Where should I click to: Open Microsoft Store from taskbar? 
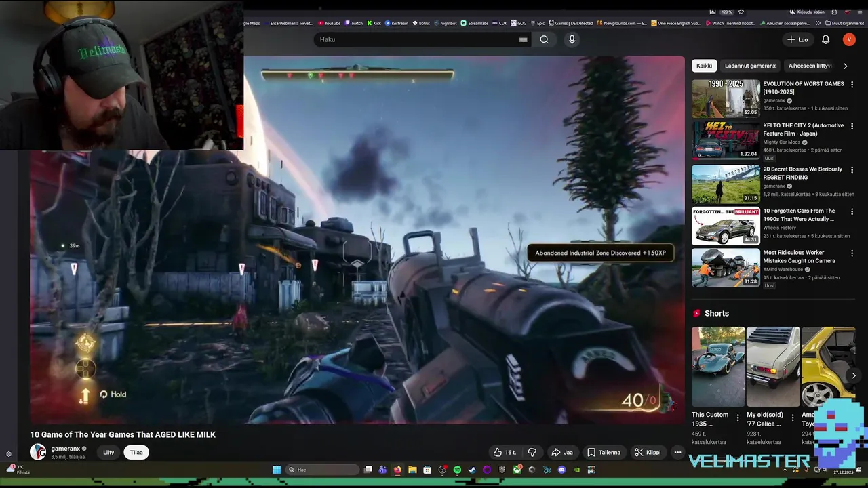pyautogui.click(x=427, y=470)
